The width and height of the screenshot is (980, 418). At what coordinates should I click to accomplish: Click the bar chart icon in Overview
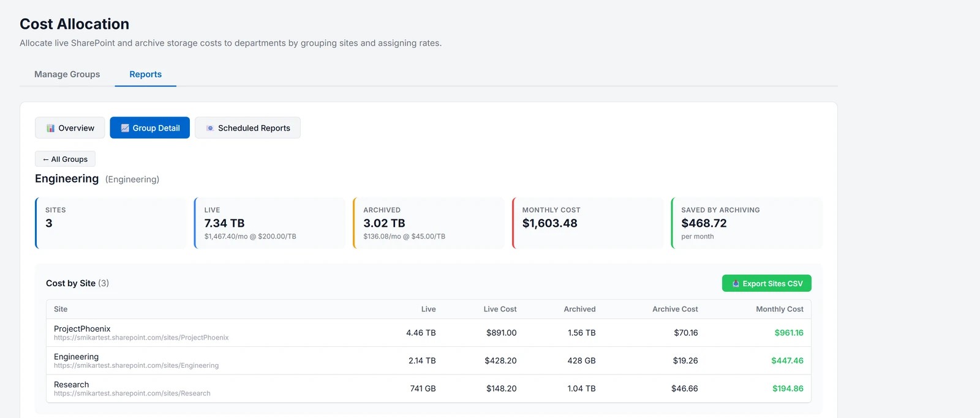[50, 128]
